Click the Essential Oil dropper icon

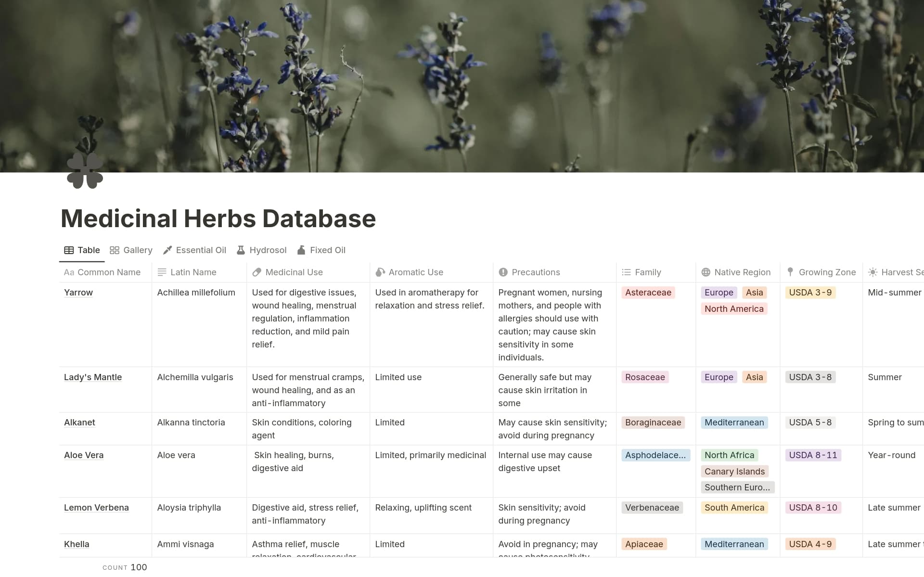coord(167,250)
